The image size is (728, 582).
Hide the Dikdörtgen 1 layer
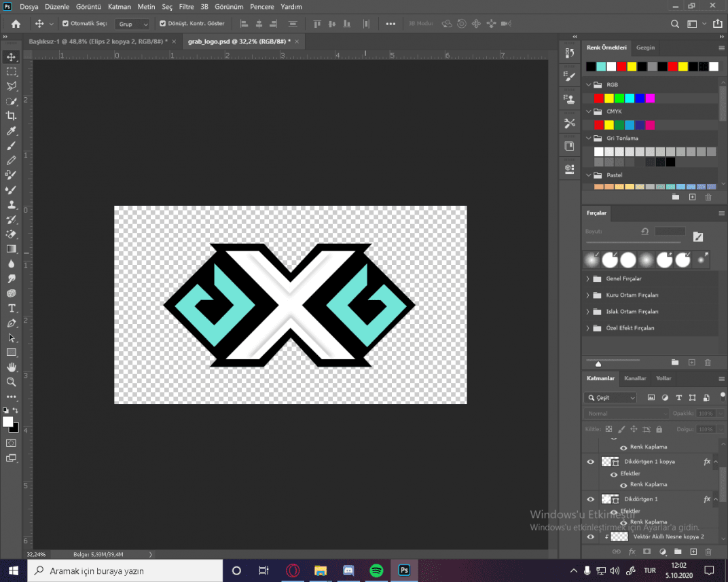(591, 499)
